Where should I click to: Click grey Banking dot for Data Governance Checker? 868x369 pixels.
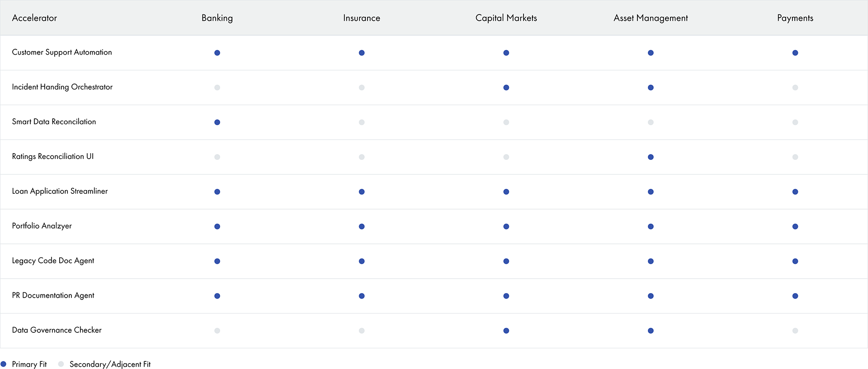(x=217, y=331)
